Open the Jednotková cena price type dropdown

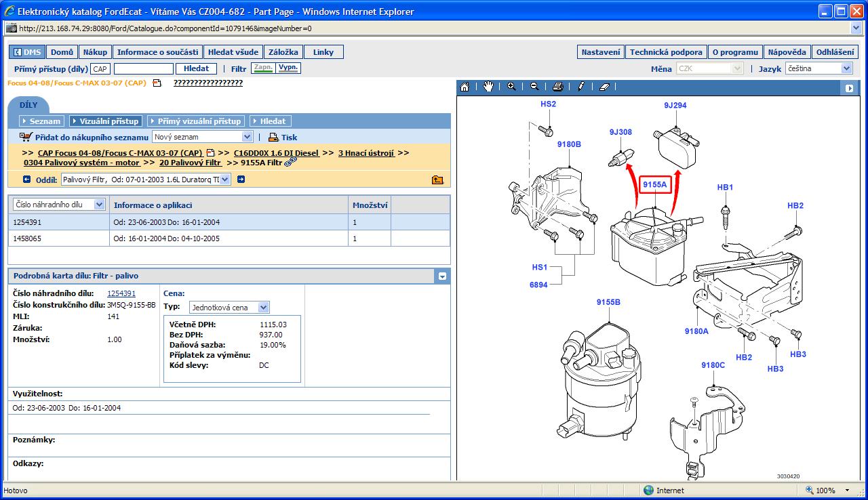(264, 308)
